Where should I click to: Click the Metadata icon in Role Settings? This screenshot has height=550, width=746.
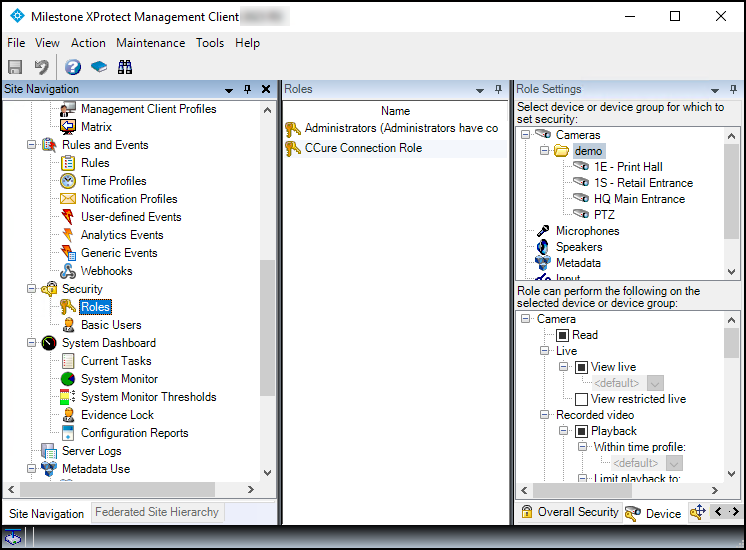pos(543,263)
